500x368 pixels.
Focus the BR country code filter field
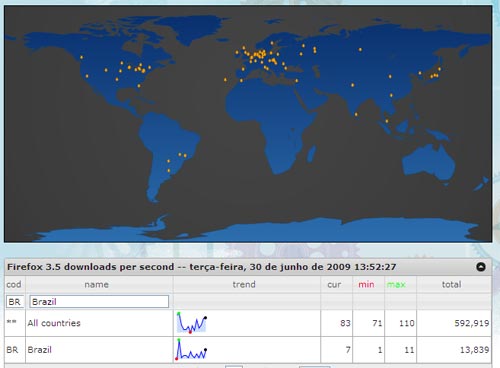pos(15,302)
